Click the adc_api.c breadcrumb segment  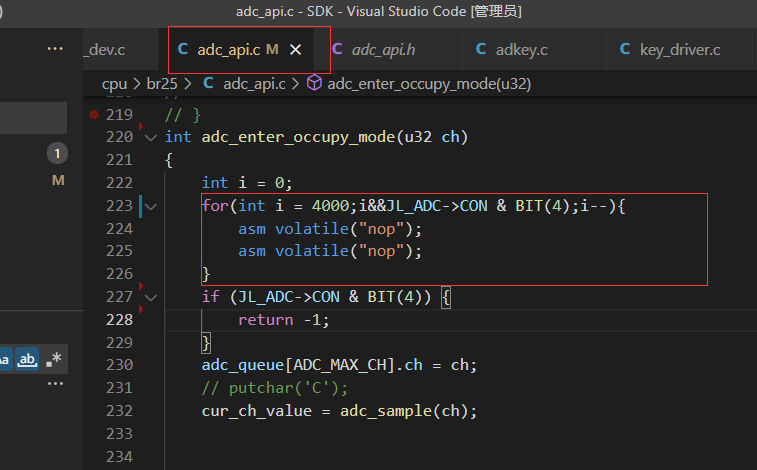click(254, 84)
